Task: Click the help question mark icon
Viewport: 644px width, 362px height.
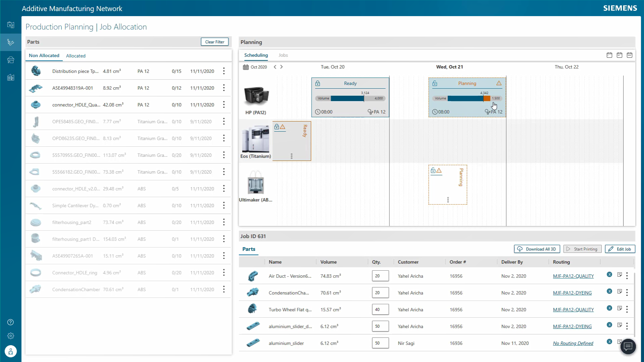Action: coord(10,322)
